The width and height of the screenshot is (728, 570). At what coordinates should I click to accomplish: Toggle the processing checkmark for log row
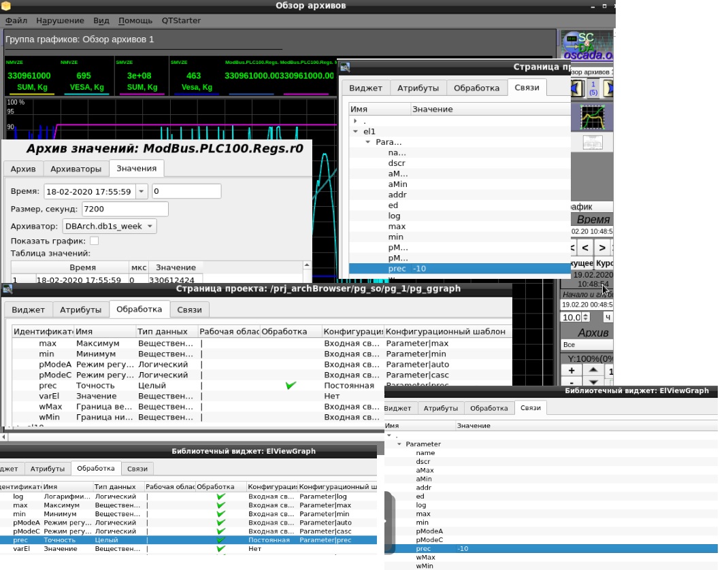pos(220,497)
